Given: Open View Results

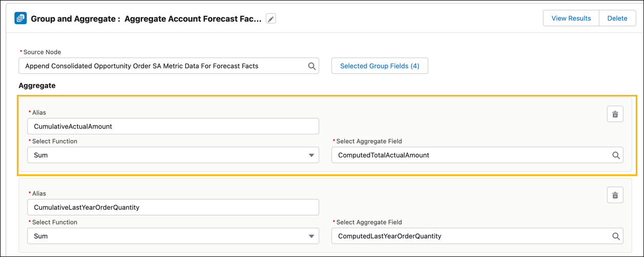Looking at the screenshot, I should (x=571, y=18).
